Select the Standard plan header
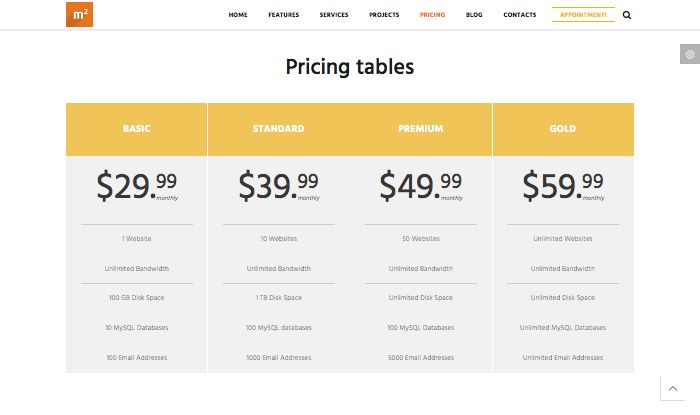The height and width of the screenshot is (415, 700). coord(279,129)
